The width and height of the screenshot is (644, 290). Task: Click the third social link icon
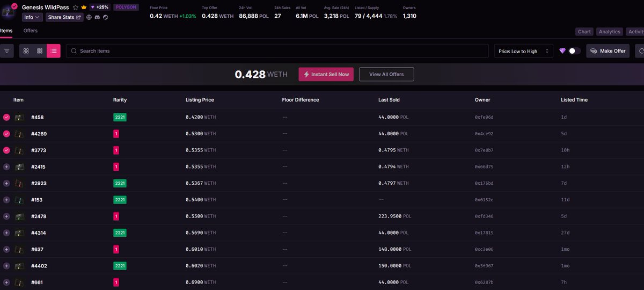pos(105,17)
